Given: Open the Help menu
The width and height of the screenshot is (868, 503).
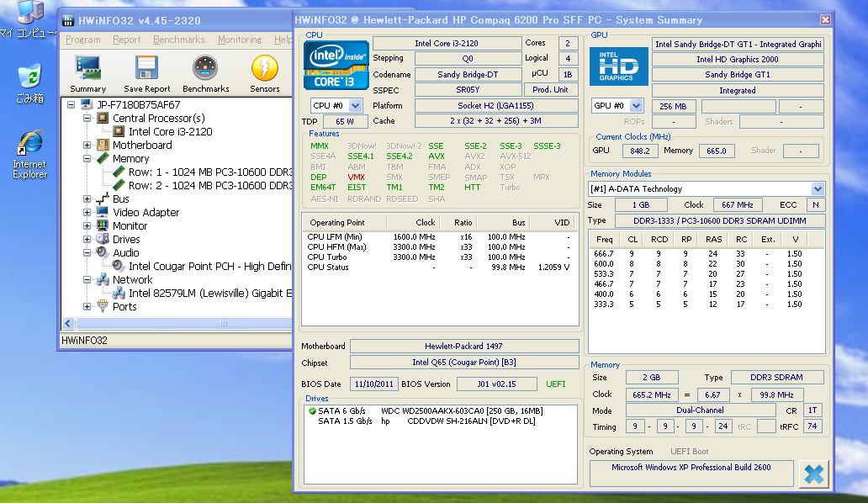Looking at the screenshot, I should point(283,40).
